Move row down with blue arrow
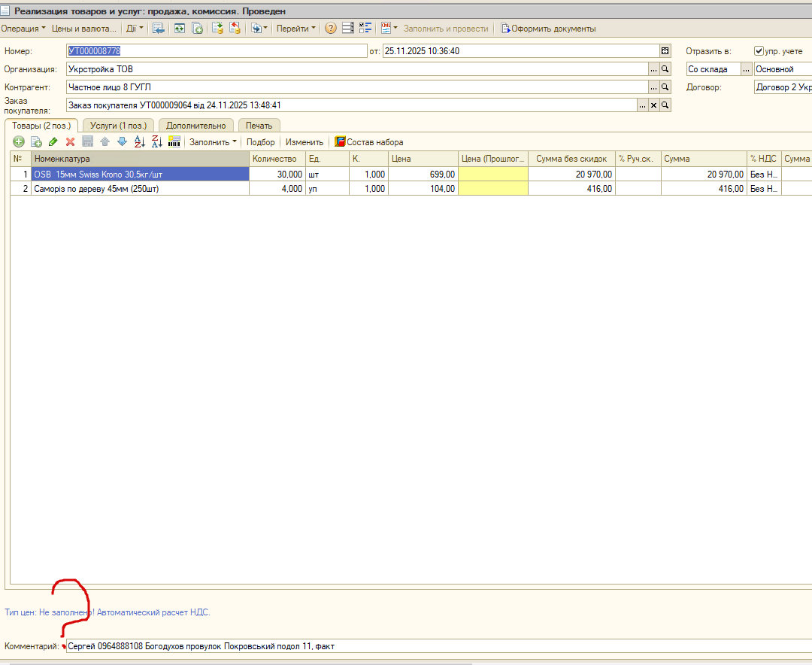 coord(123,142)
